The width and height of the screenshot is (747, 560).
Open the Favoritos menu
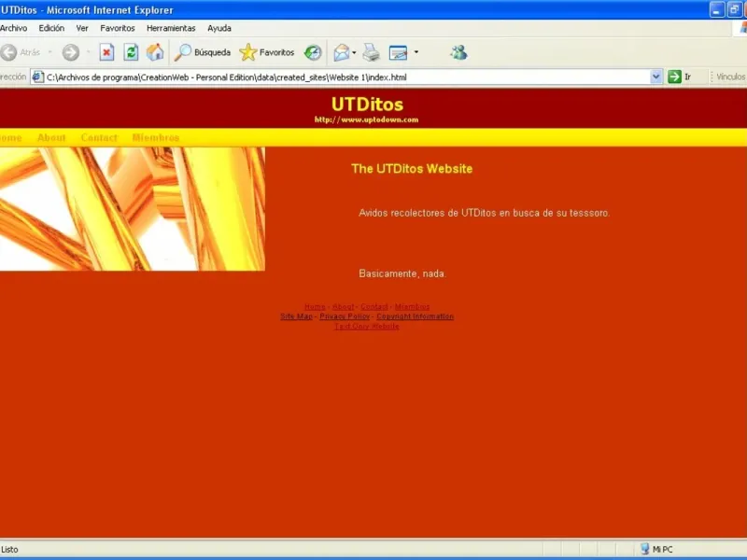point(118,28)
